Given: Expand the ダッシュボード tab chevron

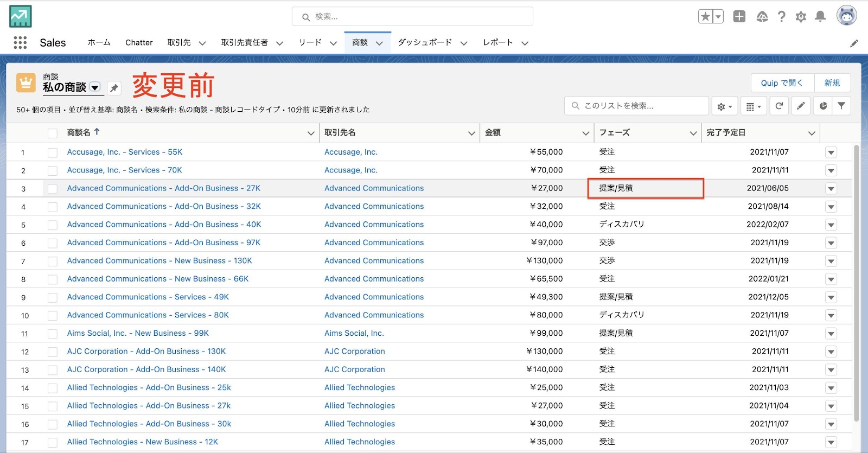Looking at the screenshot, I should point(464,43).
